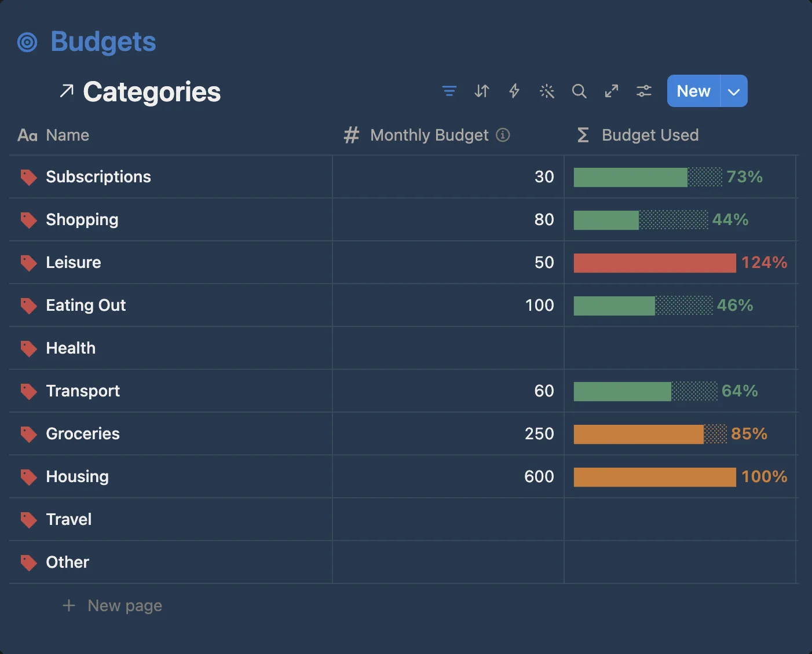Click the info icon next to Monthly Budget
The height and width of the screenshot is (654, 812).
coord(503,135)
